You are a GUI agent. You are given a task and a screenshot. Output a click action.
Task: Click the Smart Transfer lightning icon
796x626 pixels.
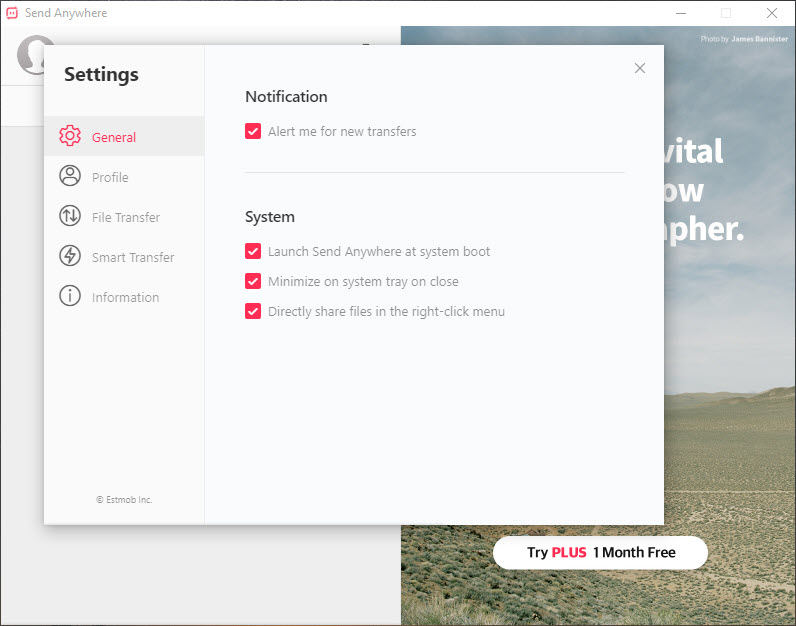[x=70, y=256]
